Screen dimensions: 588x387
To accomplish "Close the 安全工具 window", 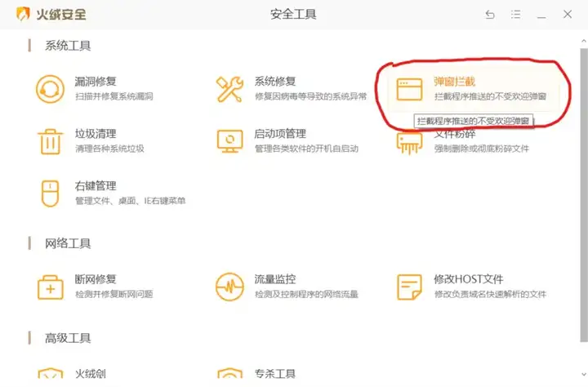I will point(568,14).
